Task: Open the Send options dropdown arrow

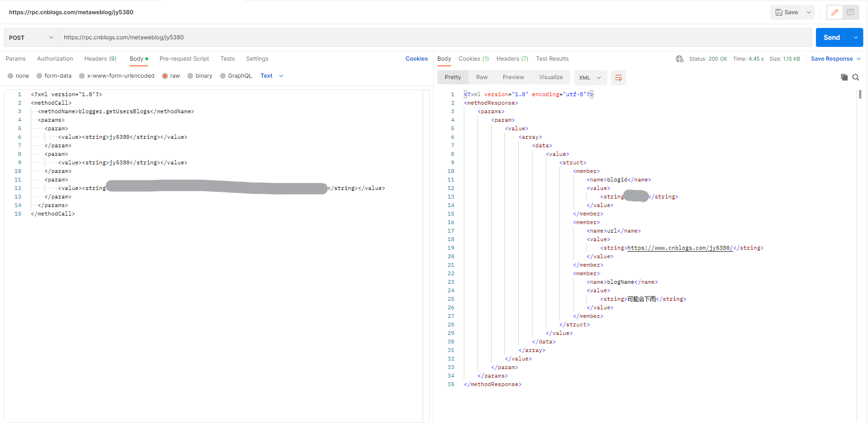Action: (x=856, y=37)
